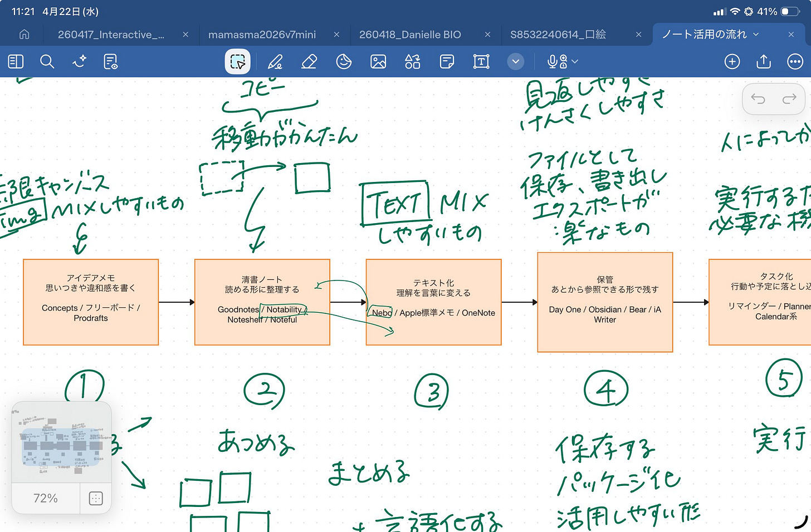Expand more tools with round chevron button
This screenshot has height=532, width=811.
pyautogui.click(x=516, y=61)
